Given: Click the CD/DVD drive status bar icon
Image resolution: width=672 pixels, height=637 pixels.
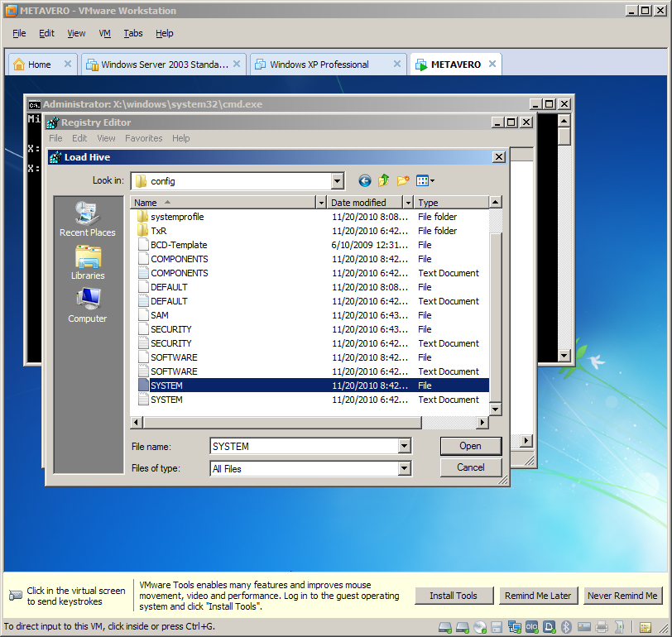Looking at the screenshot, I should pyautogui.click(x=479, y=626).
